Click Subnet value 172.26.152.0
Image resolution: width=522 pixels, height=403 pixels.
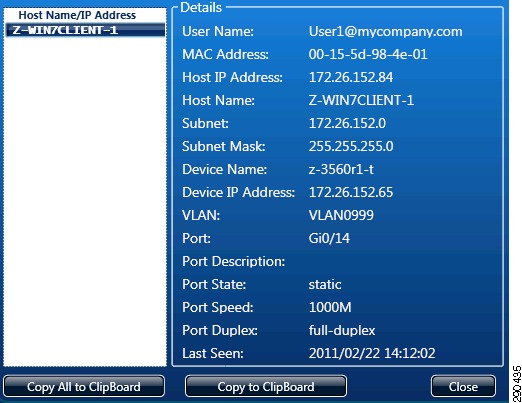click(x=347, y=123)
